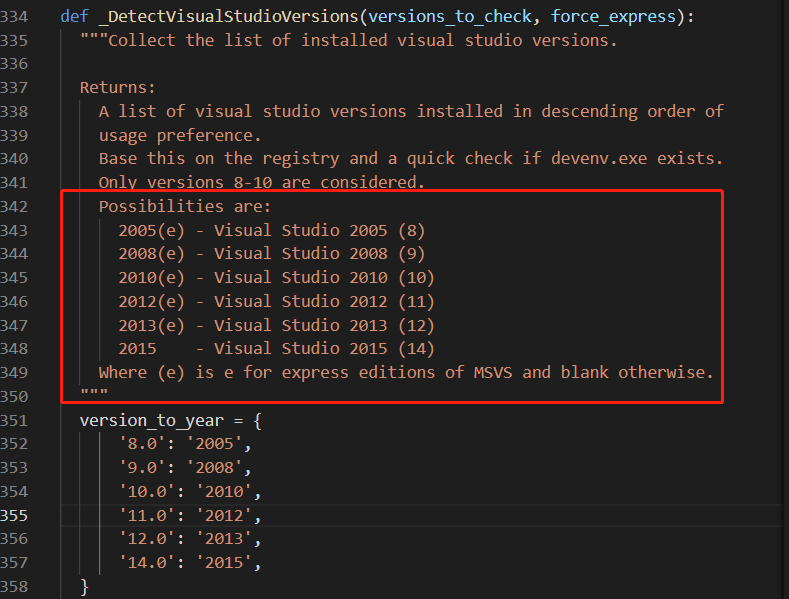The width and height of the screenshot is (789, 599).
Task: Click the dictionary entry '10.0': '2010'
Action: pos(190,491)
